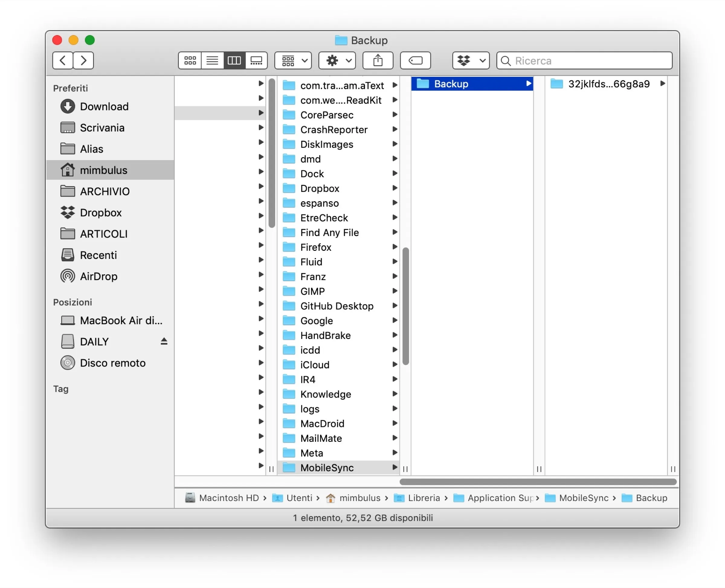Open the action gear menu
The width and height of the screenshot is (725, 588).
337,61
